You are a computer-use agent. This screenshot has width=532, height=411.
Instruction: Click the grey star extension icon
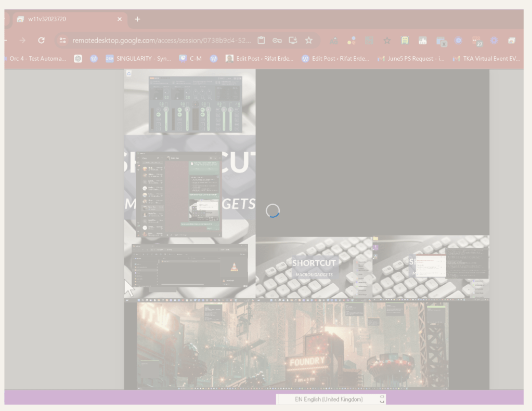[387, 41]
